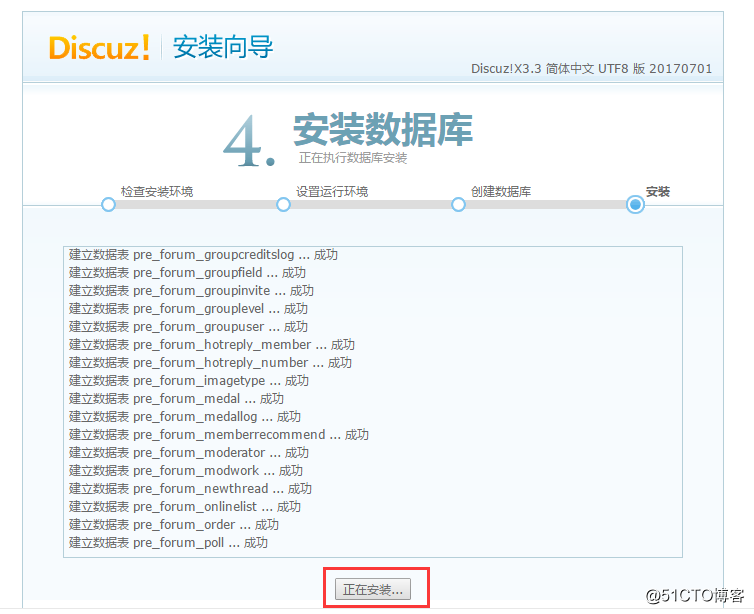Click the 设置运行环境 step label
Viewport: 754px width, 614px height.
[332, 191]
